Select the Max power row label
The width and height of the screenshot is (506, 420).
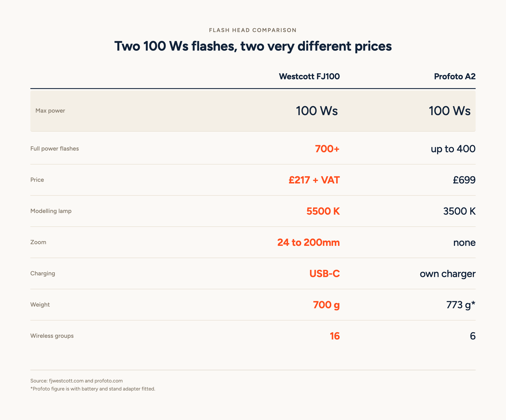pos(50,111)
